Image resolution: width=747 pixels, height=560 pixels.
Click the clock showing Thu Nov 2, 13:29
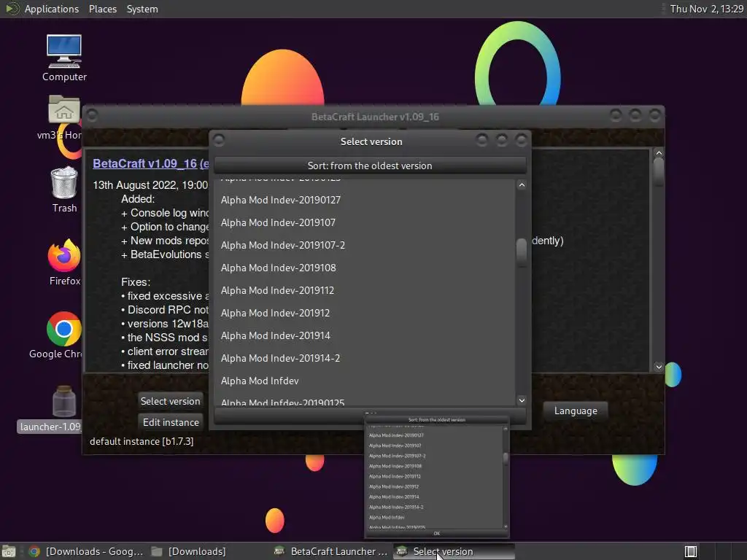point(706,9)
